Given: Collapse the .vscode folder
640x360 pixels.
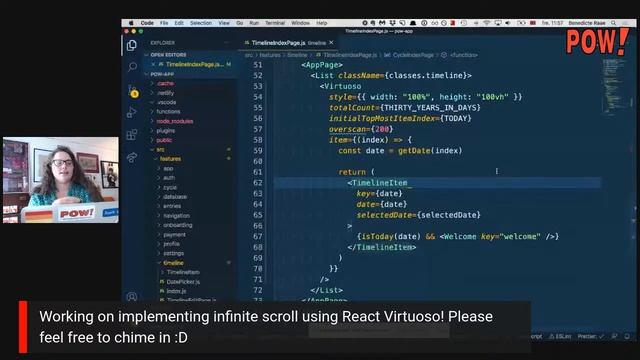Looking at the screenshot, I should 166,102.
